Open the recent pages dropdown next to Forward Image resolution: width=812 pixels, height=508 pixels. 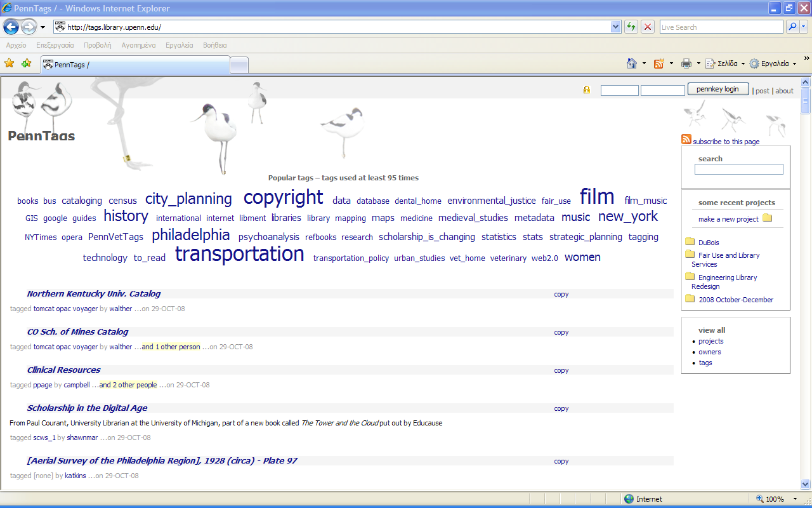43,27
